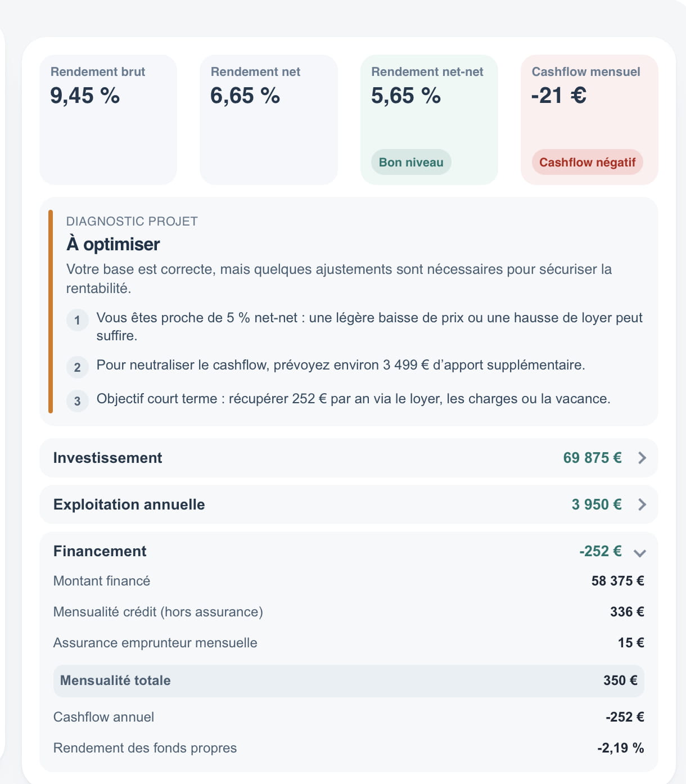Click the Mensualité totale row

tap(348, 681)
